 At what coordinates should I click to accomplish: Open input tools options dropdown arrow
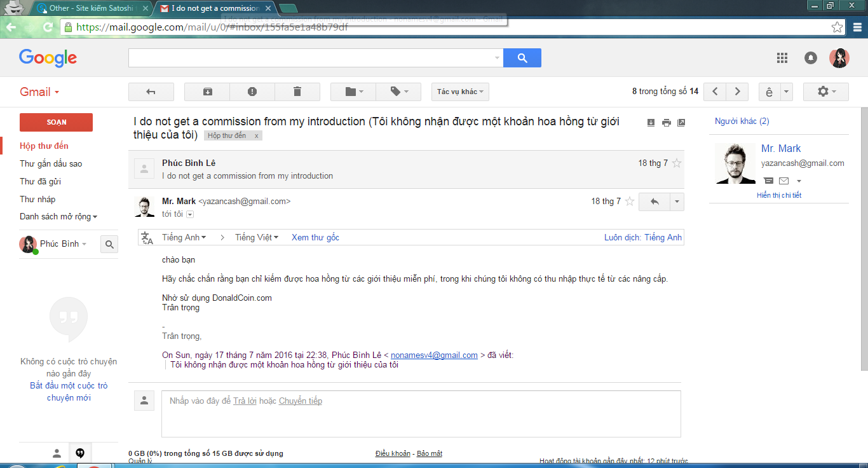(787, 92)
